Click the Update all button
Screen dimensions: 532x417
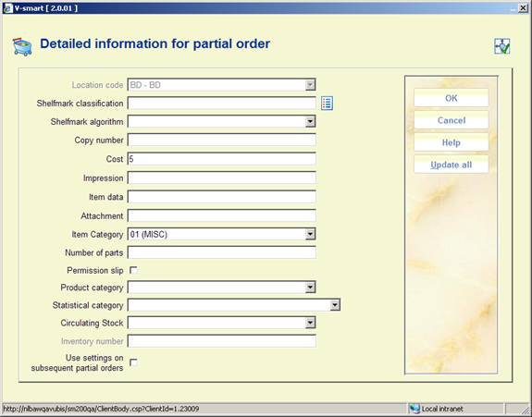coord(451,165)
